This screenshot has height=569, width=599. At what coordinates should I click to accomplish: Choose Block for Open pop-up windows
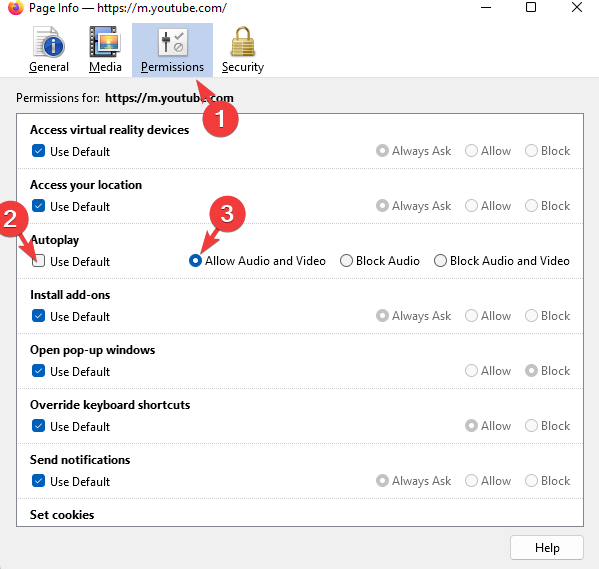pos(531,371)
